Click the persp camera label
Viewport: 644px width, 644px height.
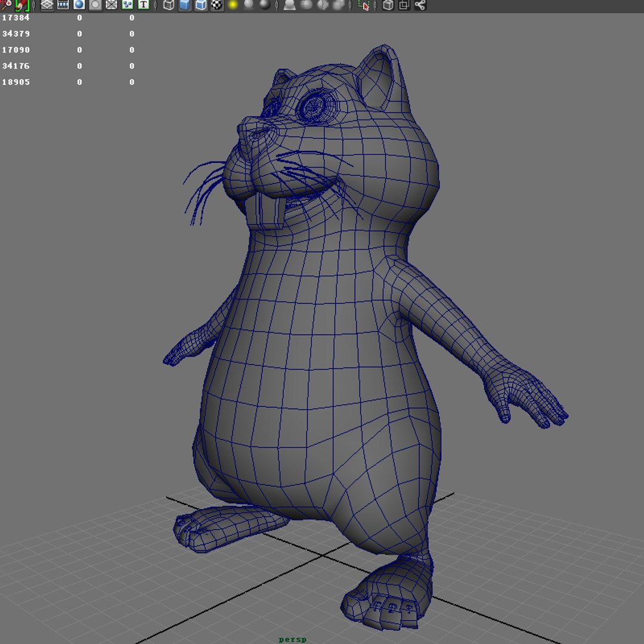tap(292, 639)
